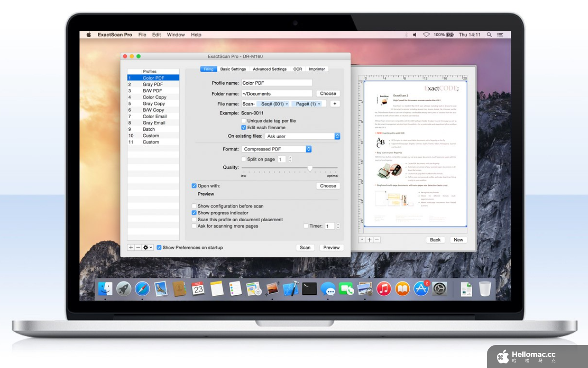Open Finder from the Dock
This screenshot has width=588, height=368.
pyautogui.click(x=105, y=289)
